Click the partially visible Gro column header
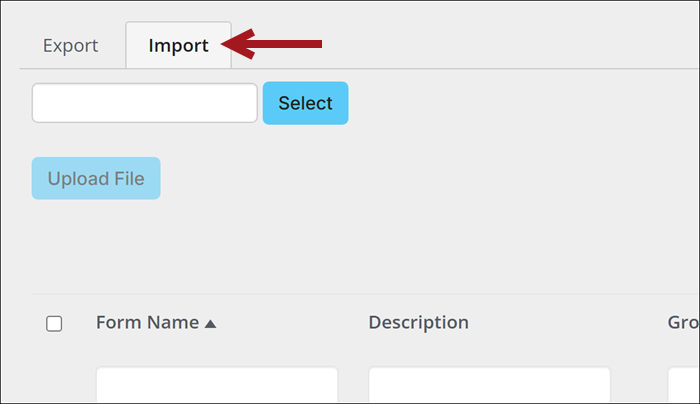Viewport: 700px width, 404px height. coord(683,322)
